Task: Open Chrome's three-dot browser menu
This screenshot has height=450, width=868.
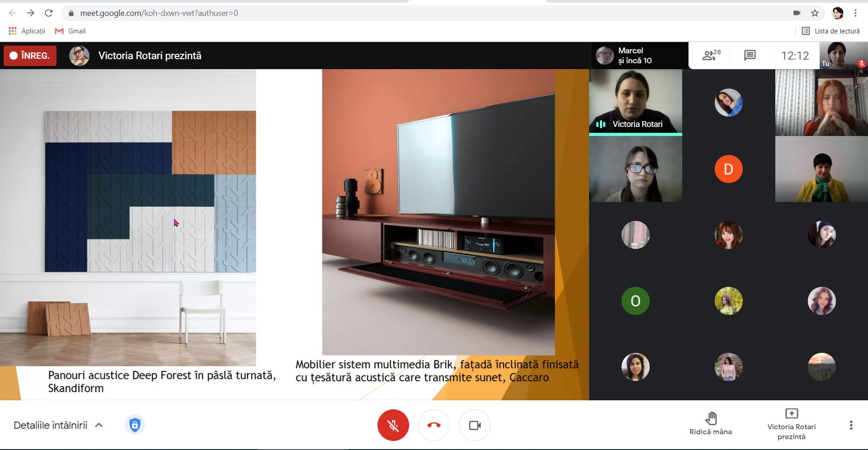Action: tap(855, 13)
